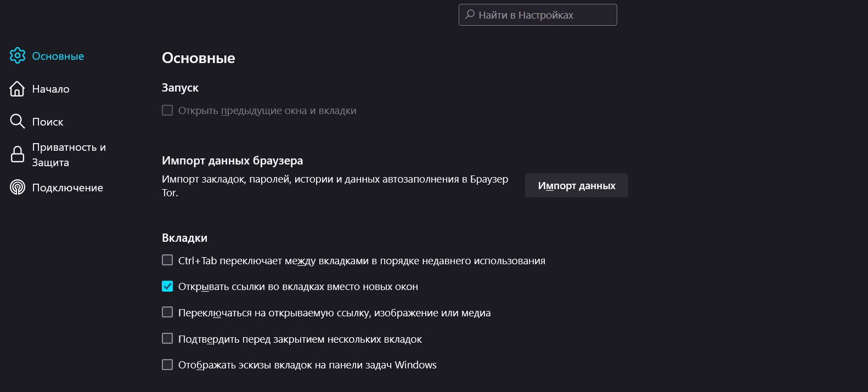Open the Подключение onion icon

(18, 188)
